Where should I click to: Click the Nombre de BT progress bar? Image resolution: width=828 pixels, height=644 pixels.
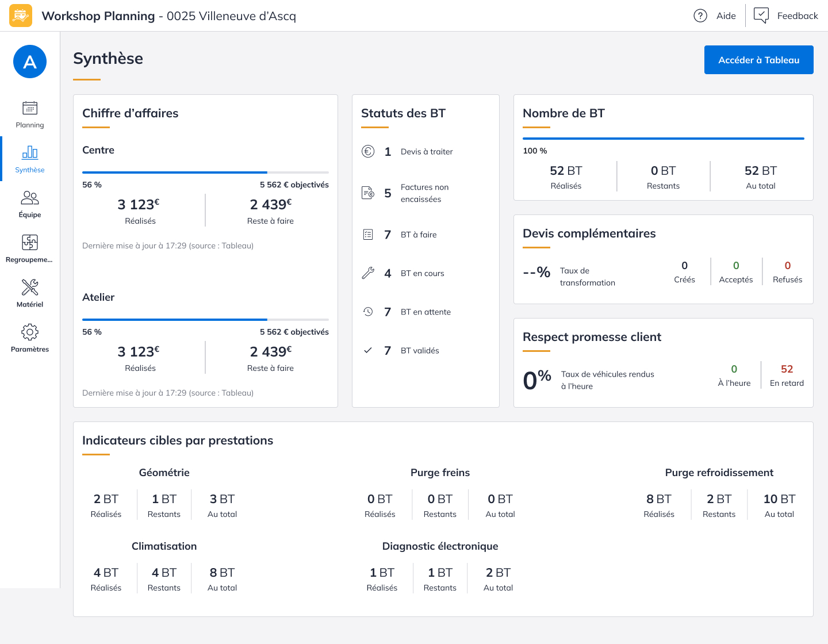[663, 139]
